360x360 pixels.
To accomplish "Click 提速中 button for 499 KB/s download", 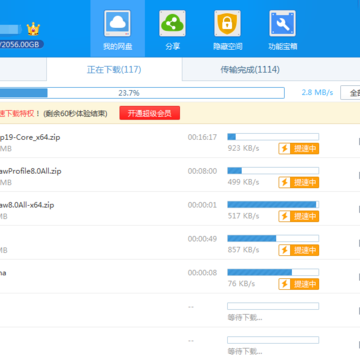I will (299, 182).
